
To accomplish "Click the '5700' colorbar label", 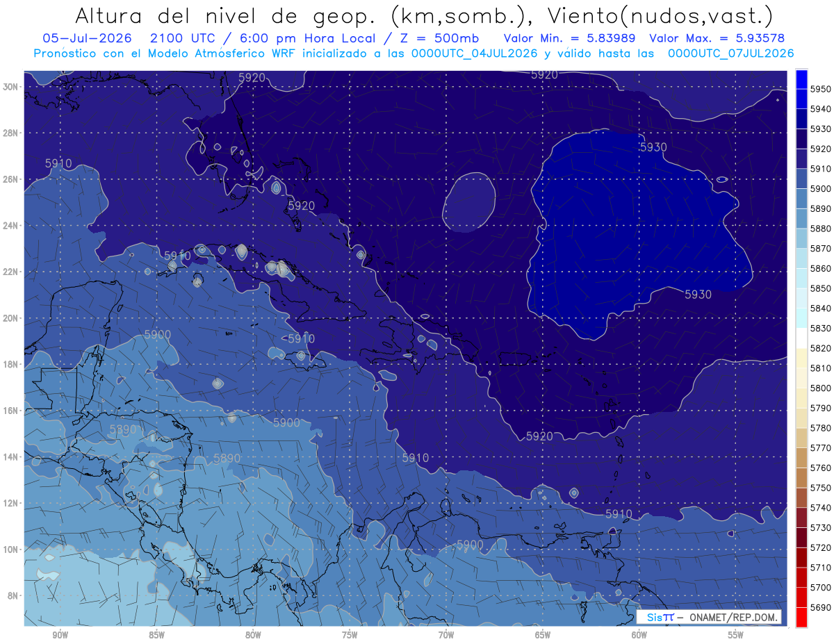I will pyautogui.click(x=821, y=588).
